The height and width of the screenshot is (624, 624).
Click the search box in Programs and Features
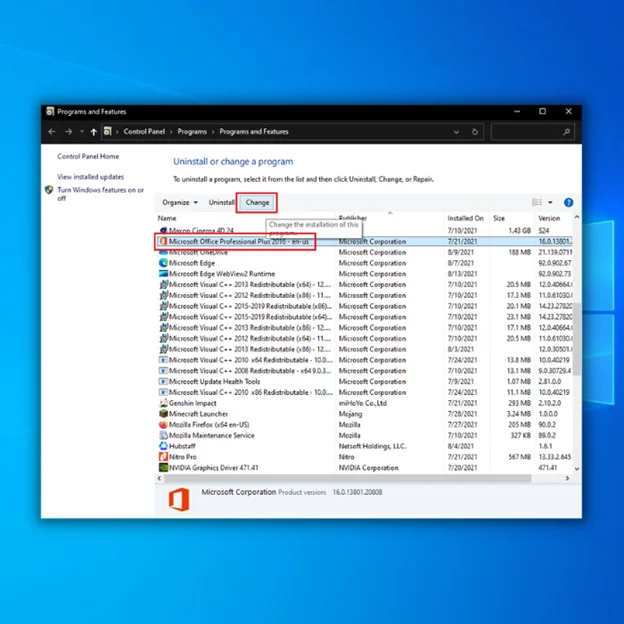click(532, 131)
